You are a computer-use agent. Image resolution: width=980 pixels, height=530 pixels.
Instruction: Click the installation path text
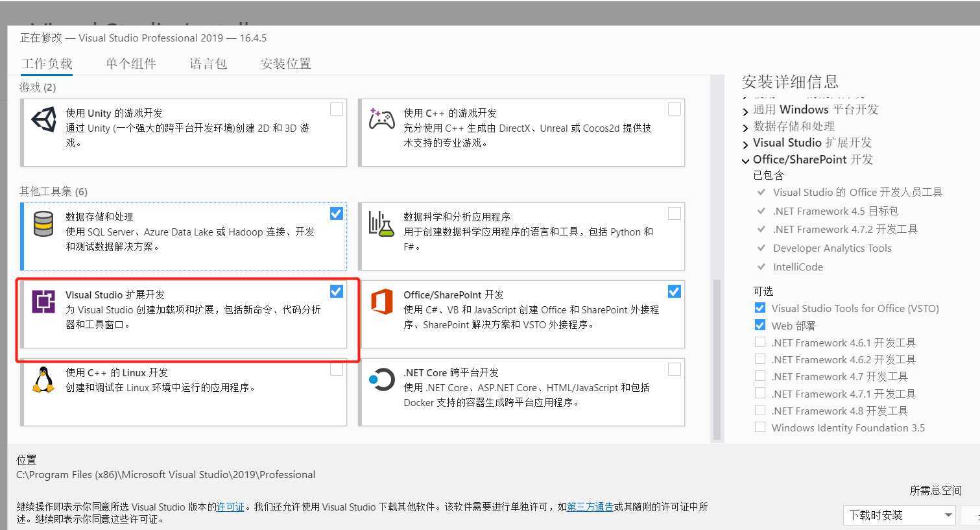[166, 474]
